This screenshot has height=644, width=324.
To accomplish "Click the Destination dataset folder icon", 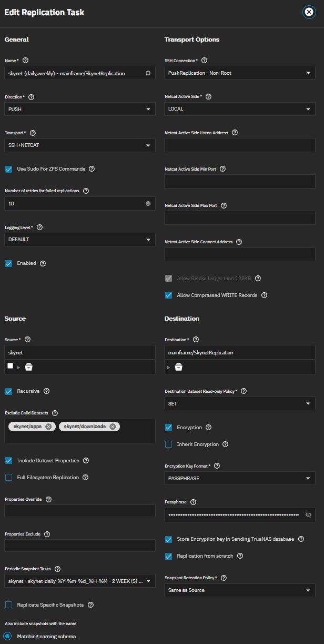I will [x=178, y=367].
